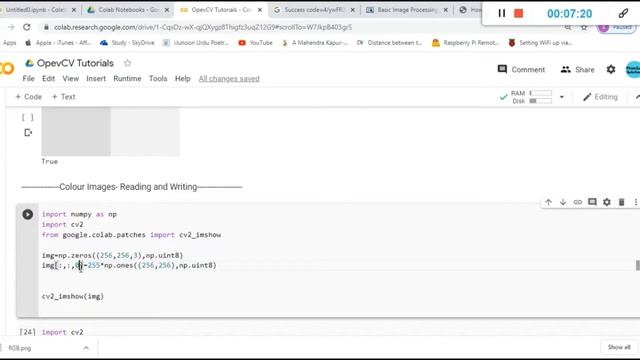Close the Colab Notebooks tab
Screen dimensions: 640x360
[x=167, y=10]
